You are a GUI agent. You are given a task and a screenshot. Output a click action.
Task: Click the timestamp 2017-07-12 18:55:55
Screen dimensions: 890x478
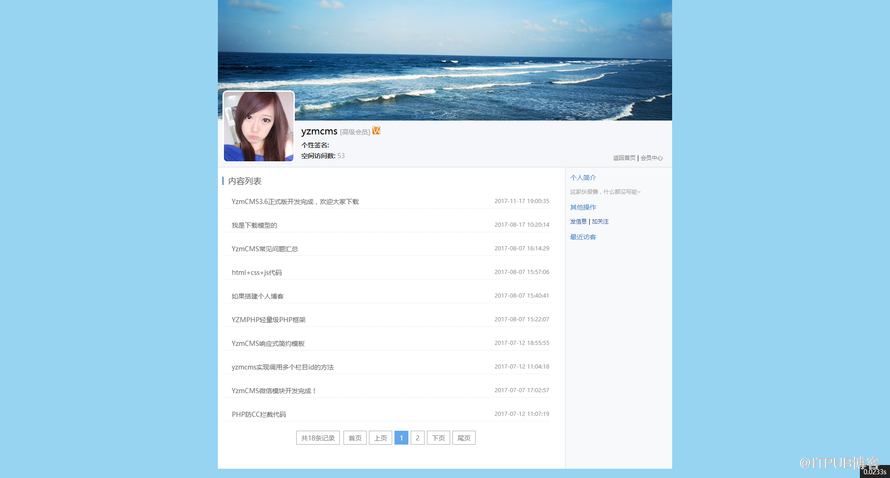[x=522, y=343]
